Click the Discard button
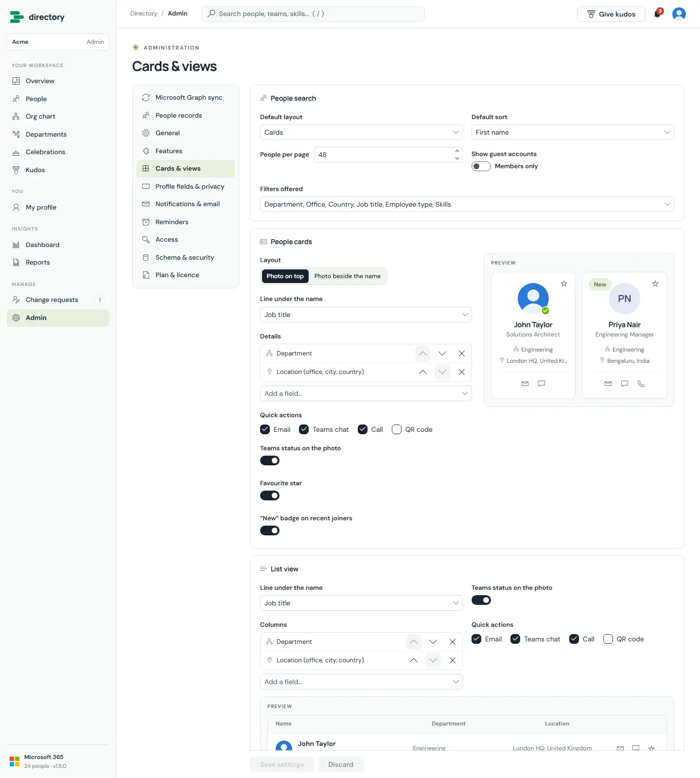The image size is (700, 778). click(x=341, y=764)
